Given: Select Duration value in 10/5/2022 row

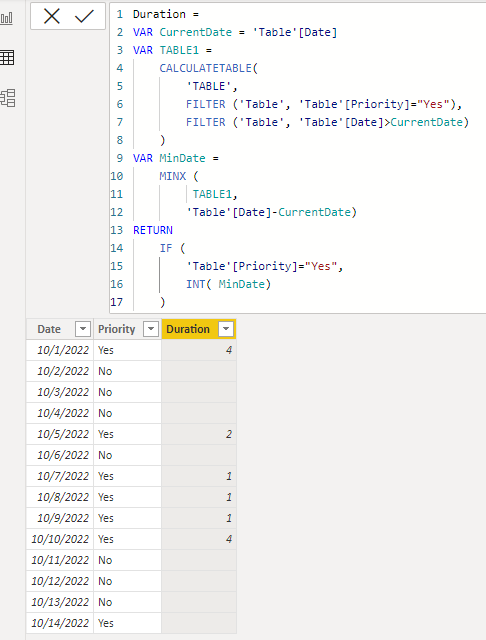Looking at the screenshot, I should 199,434.
